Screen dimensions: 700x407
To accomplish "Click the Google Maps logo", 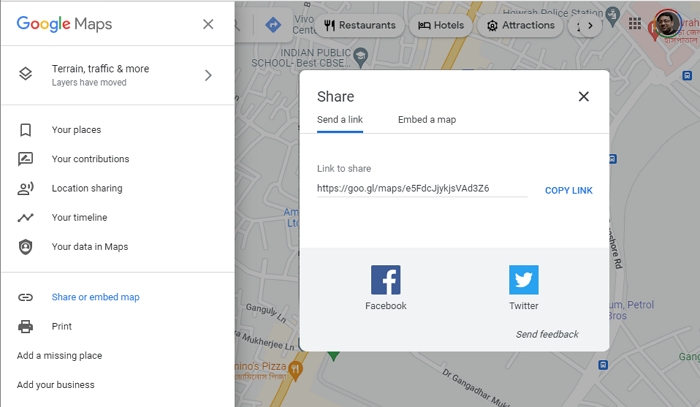I will tap(64, 24).
